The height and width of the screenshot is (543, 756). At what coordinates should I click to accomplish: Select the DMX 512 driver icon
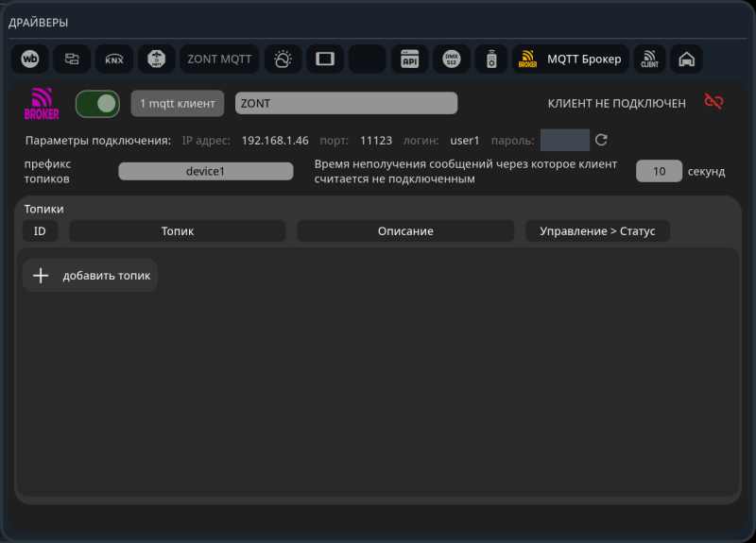pos(452,59)
